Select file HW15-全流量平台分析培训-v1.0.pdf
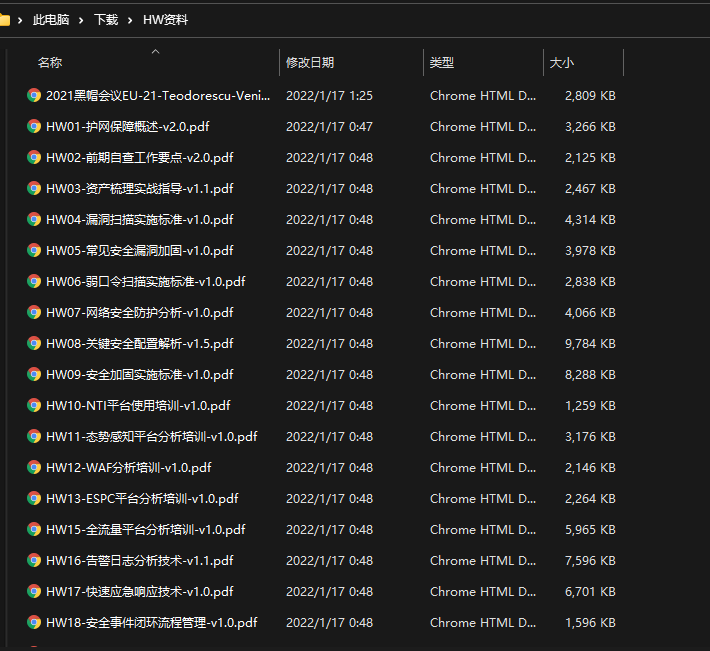Image resolution: width=710 pixels, height=651 pixels. [146, 529]
